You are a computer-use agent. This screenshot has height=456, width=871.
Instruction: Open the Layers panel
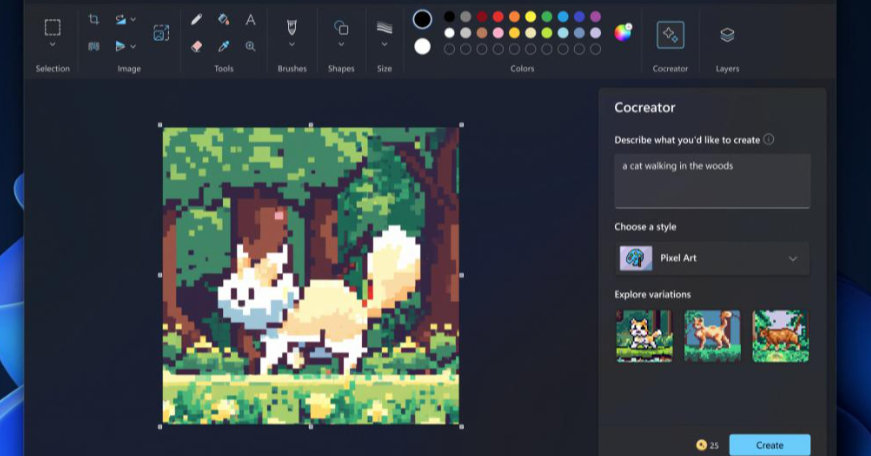point(727,35)
